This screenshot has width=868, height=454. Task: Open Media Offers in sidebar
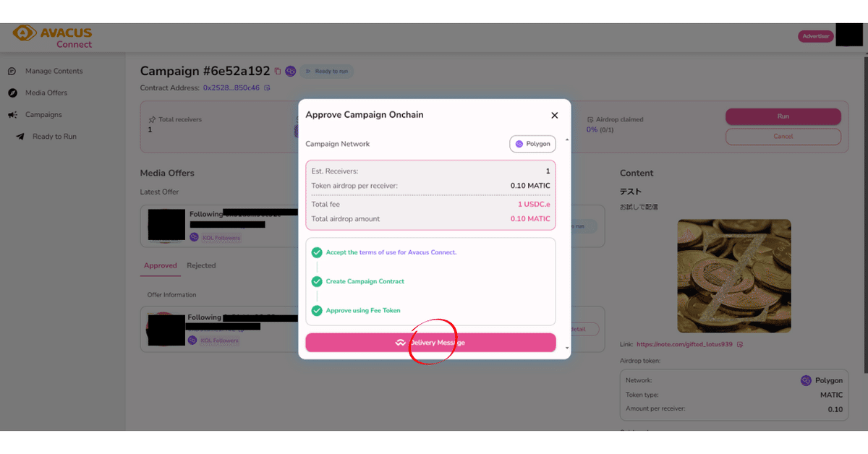point(46,93)
